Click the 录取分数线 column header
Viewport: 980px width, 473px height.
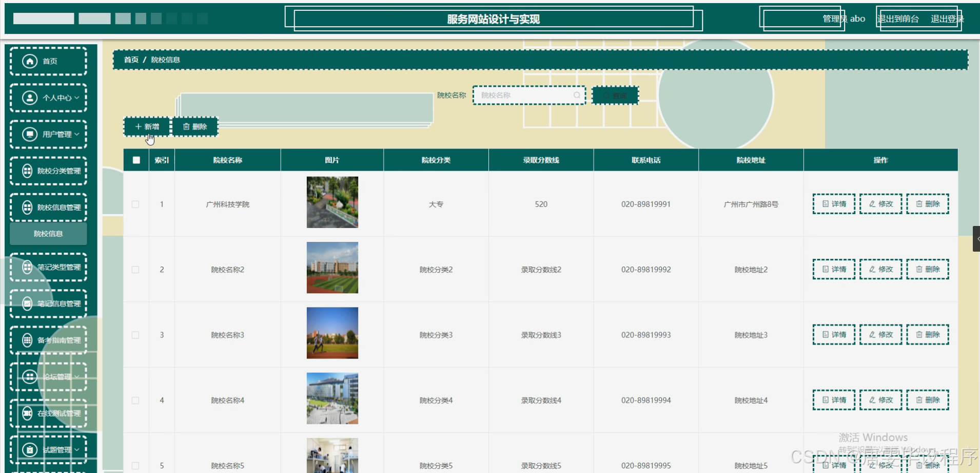coord(541,160)
